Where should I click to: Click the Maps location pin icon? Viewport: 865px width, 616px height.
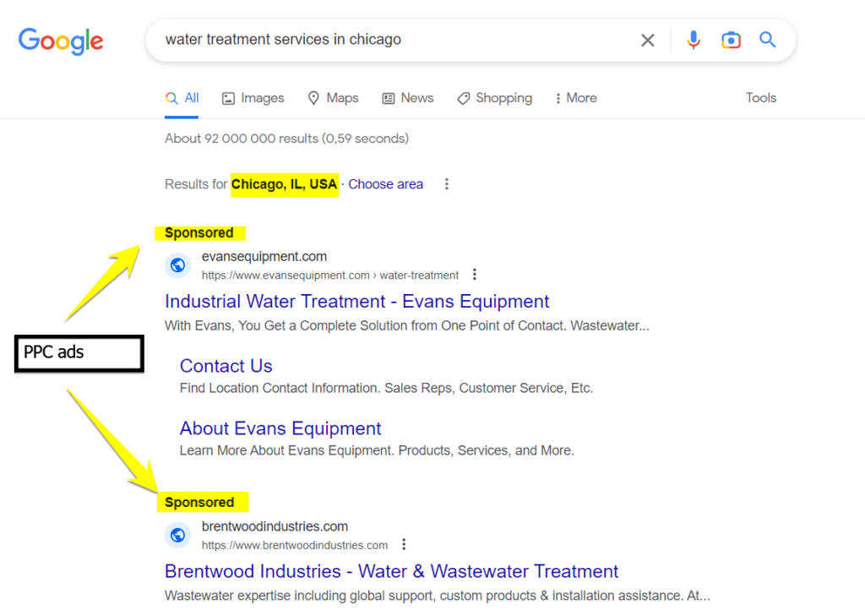coord(312,98)
